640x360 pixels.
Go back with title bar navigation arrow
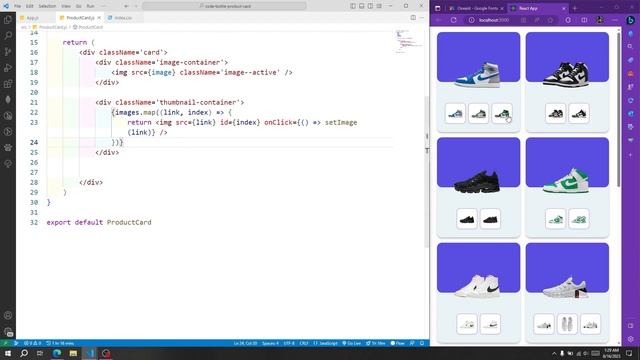point(126,6)
